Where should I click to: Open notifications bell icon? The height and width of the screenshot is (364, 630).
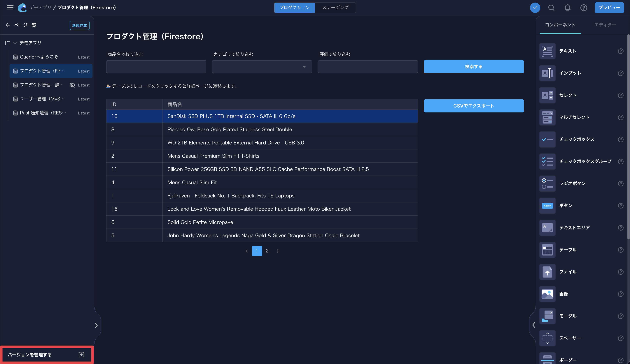pos(567,8)
